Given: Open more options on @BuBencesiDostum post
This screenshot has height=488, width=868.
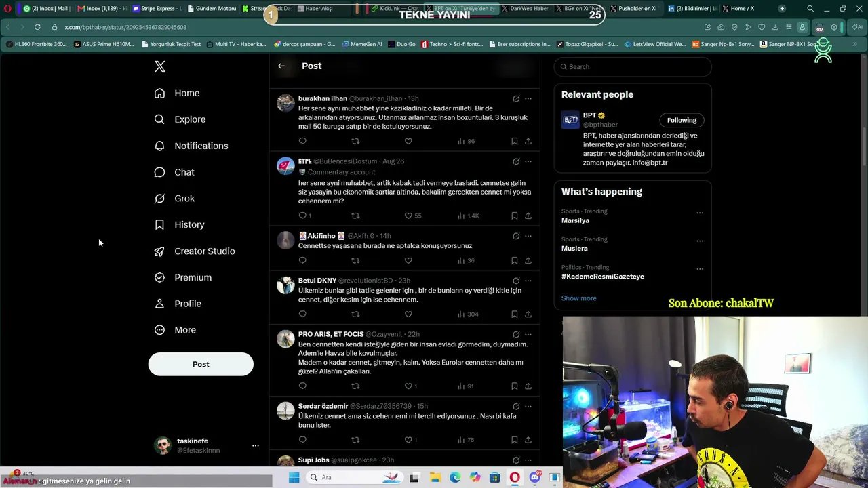Looking at the screenshot, I should (x=528, y=161).
